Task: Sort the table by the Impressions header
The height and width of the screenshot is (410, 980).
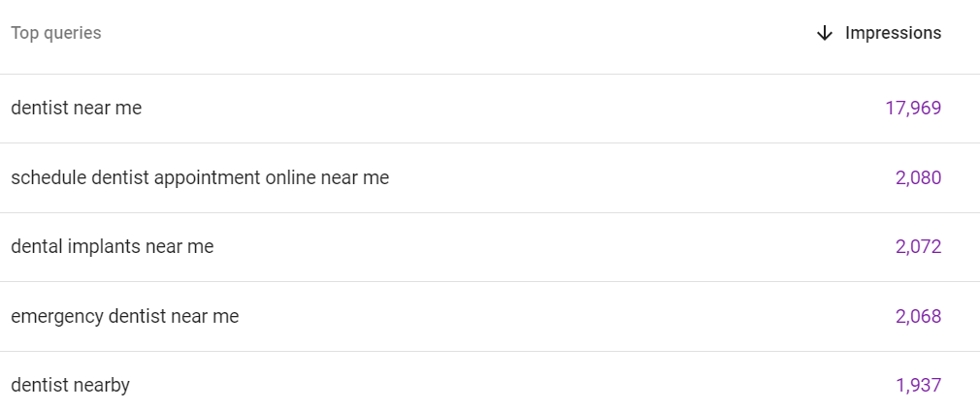Action: pos(893,33)
